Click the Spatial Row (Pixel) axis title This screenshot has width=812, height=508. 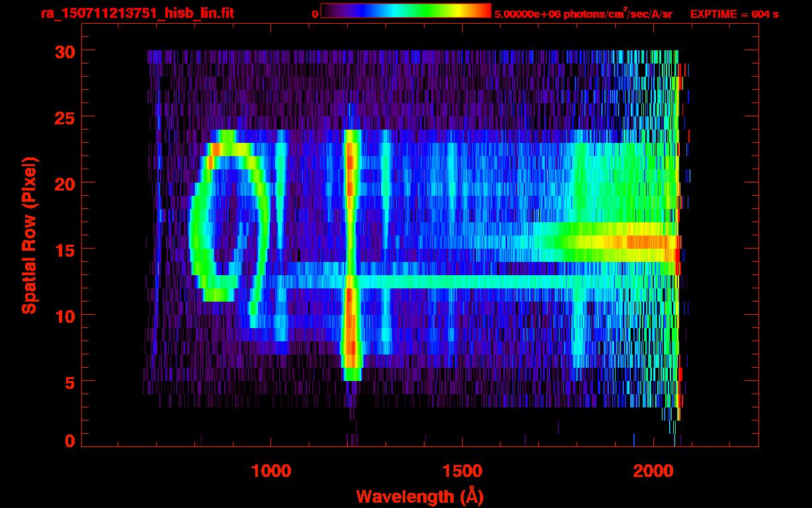point(29,235)
